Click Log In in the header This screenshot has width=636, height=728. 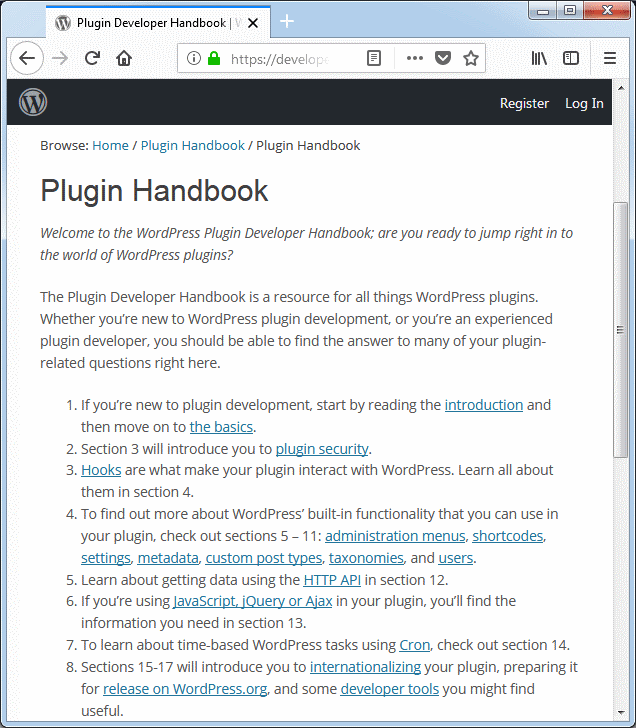click(x=584, y=103)
